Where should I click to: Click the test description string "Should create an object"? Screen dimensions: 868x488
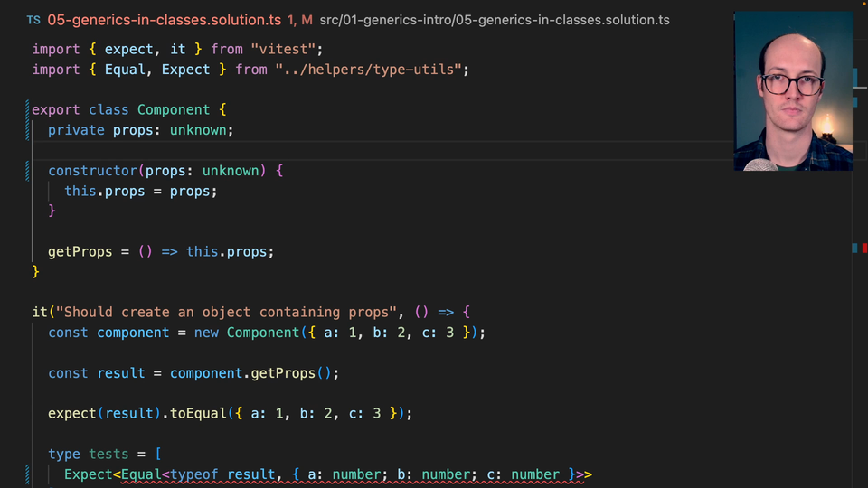tap(226, 313)
